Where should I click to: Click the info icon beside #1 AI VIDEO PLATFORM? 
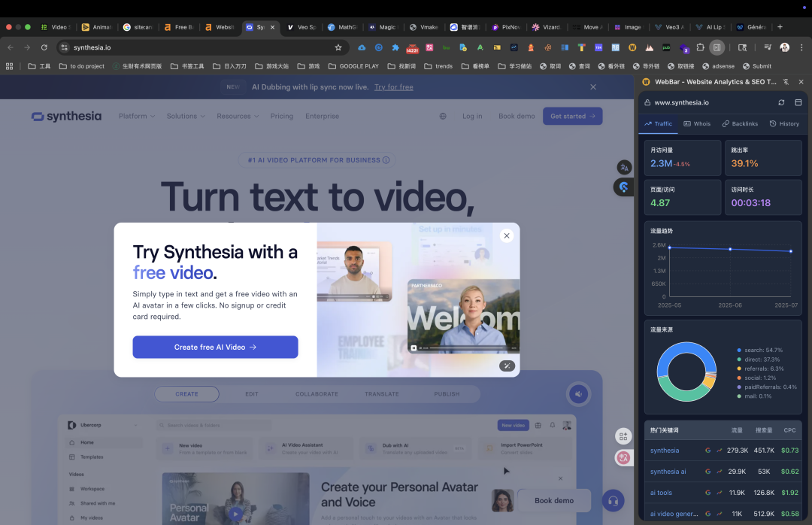click(386, 160)
